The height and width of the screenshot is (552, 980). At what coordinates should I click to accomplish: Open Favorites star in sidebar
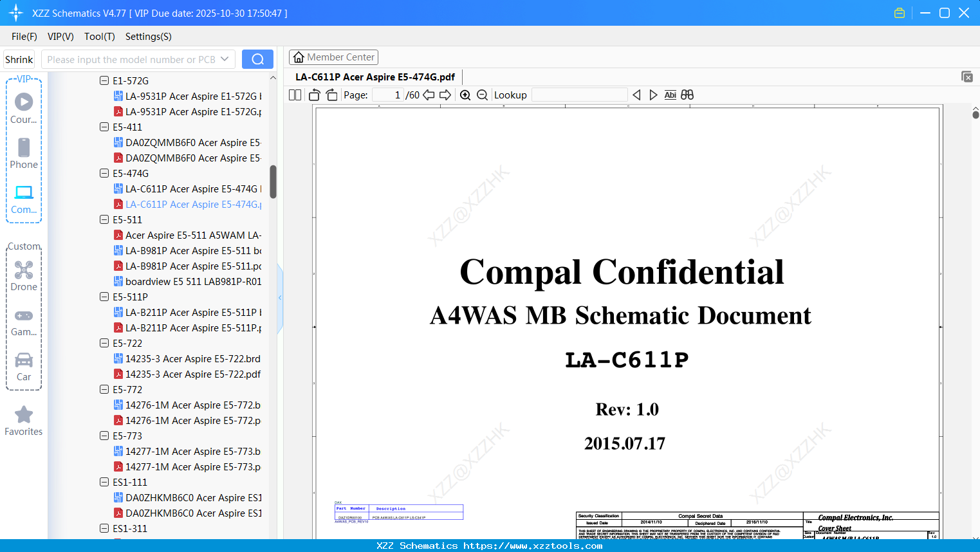point(24,421)
